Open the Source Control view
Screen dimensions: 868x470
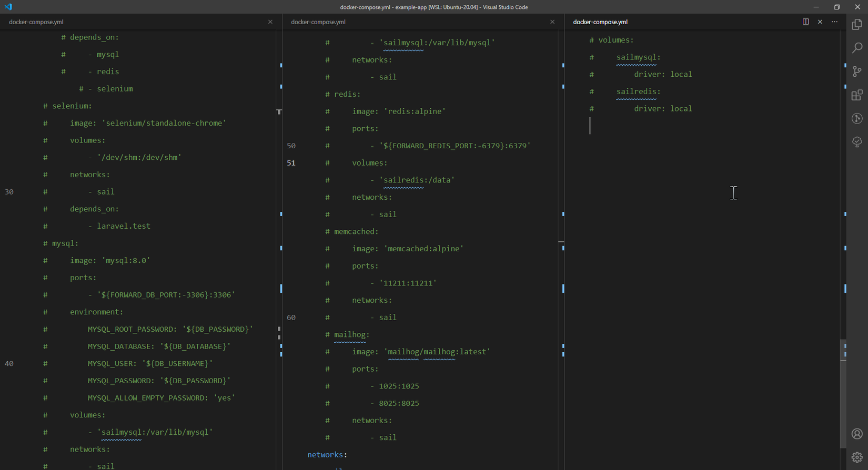[857, 71]
